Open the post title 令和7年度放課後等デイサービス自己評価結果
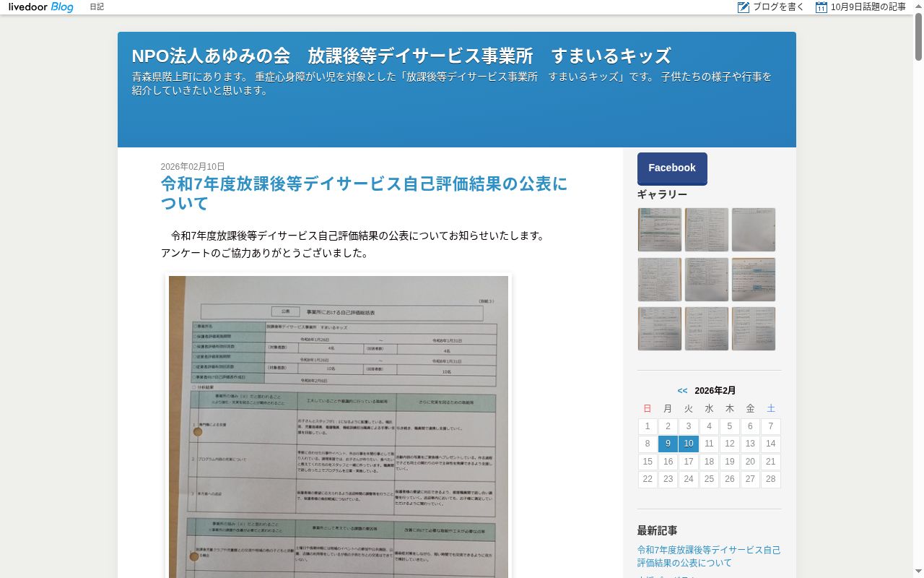This screenshot has height=578, width=924. coord(364,193)
